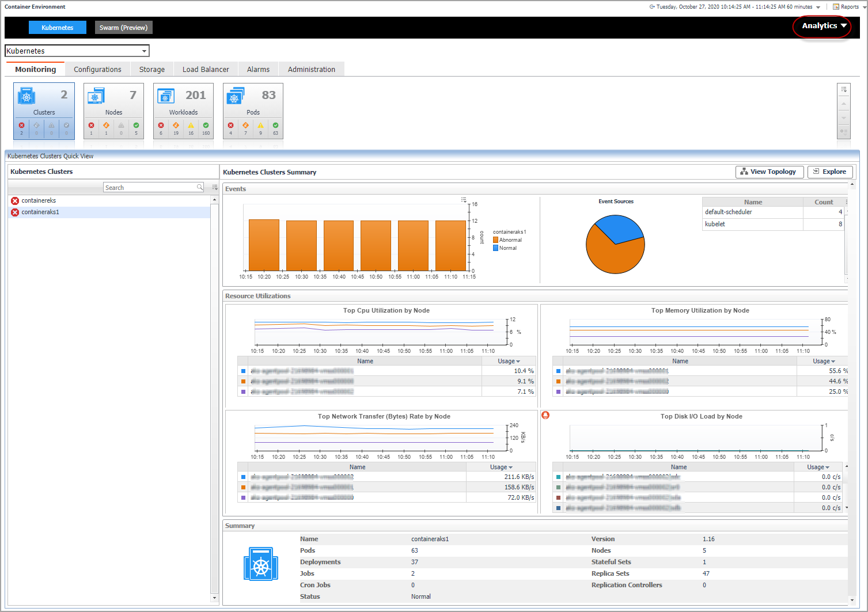Click the Explore button

tap(829, 172)
